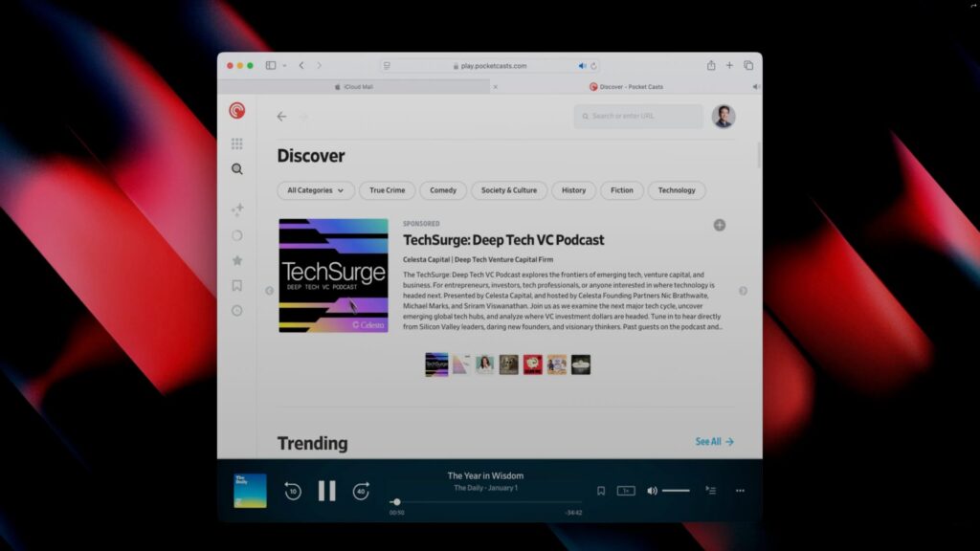Open the Starred episodes sidebar icon
Image resolution: width=980 pixels, height=551 pixels.
click(x=236, y=260)
